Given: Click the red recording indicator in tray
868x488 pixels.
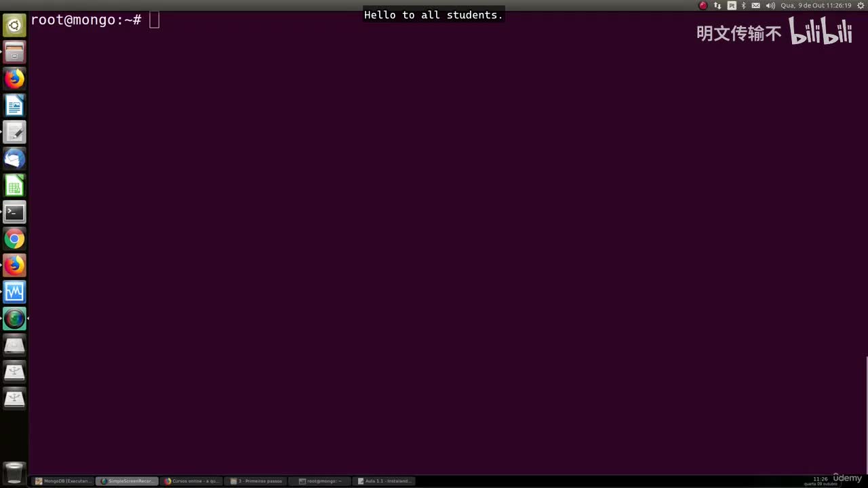Looking at the screenshot, I should [703, 5].
